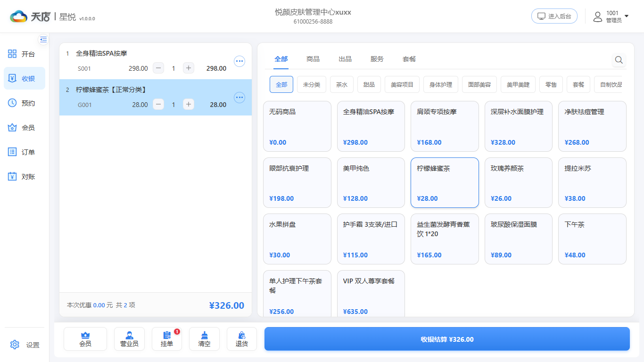Open more options for 全身精油SPA按摩 row
The image size is (644, 362).
(x=239, y=61)
